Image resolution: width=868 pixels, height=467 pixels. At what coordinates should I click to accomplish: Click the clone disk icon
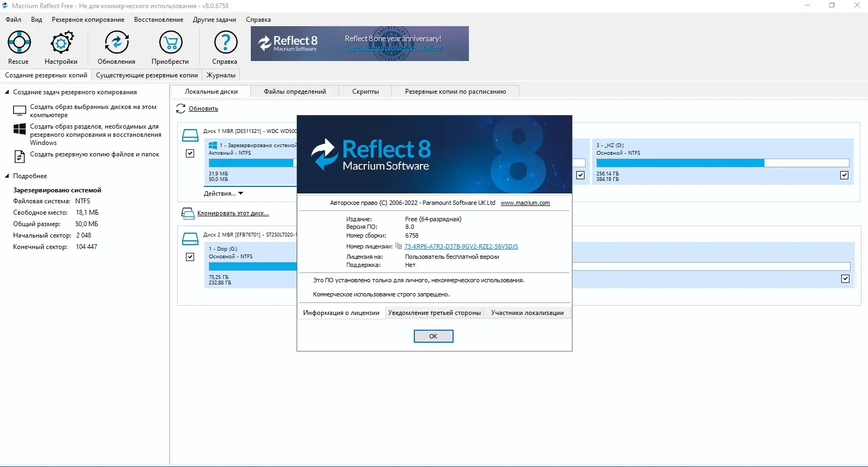coord(188,214)
